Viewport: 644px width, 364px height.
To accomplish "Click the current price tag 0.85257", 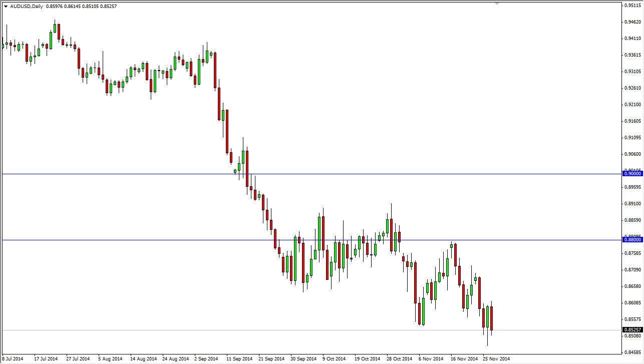I will pos(632,329).
